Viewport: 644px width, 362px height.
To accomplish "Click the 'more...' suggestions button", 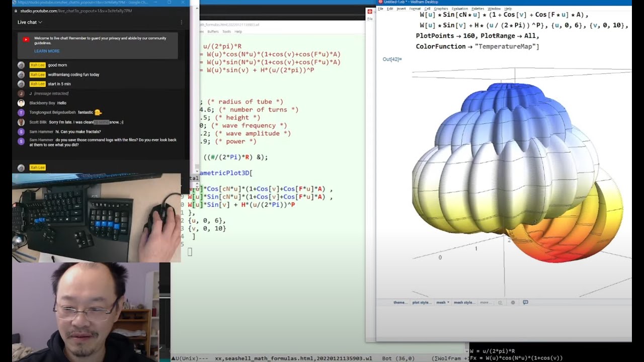I will (485, 303).
